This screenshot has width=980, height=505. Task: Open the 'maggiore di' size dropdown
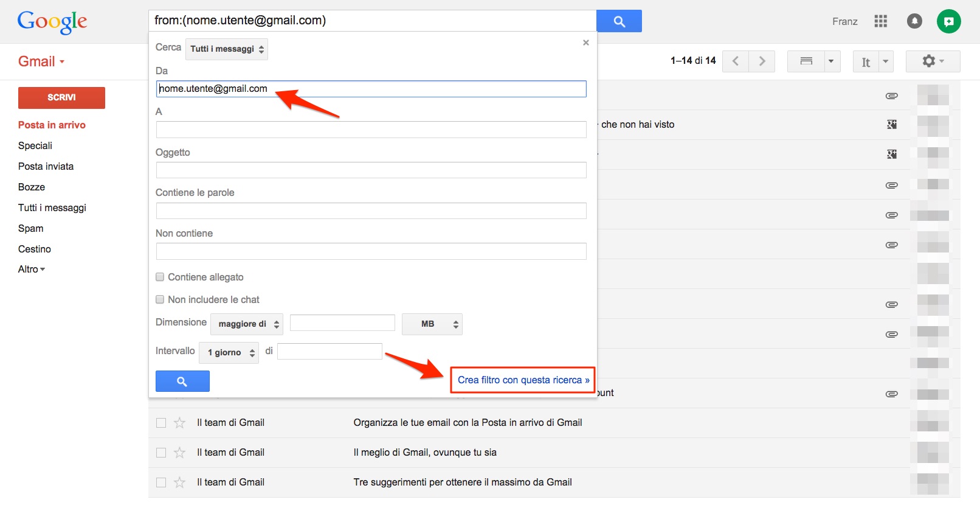tap(247, 324)
